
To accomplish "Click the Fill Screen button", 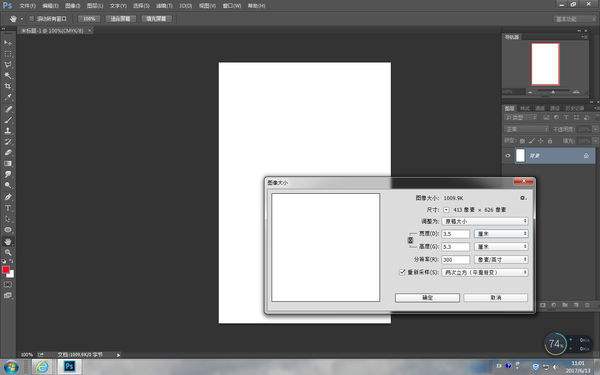I will pyautogui.click(x=156, y=19).
